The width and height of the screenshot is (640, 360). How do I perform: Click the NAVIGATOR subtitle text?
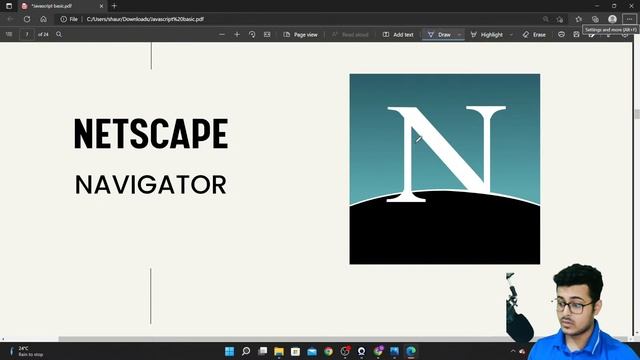[151, 184]
